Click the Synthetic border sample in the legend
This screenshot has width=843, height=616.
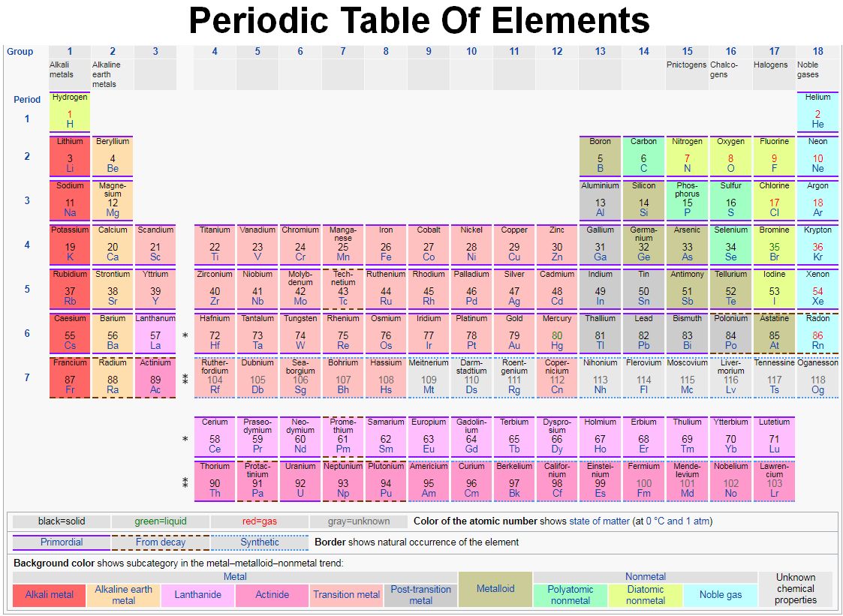260,542
